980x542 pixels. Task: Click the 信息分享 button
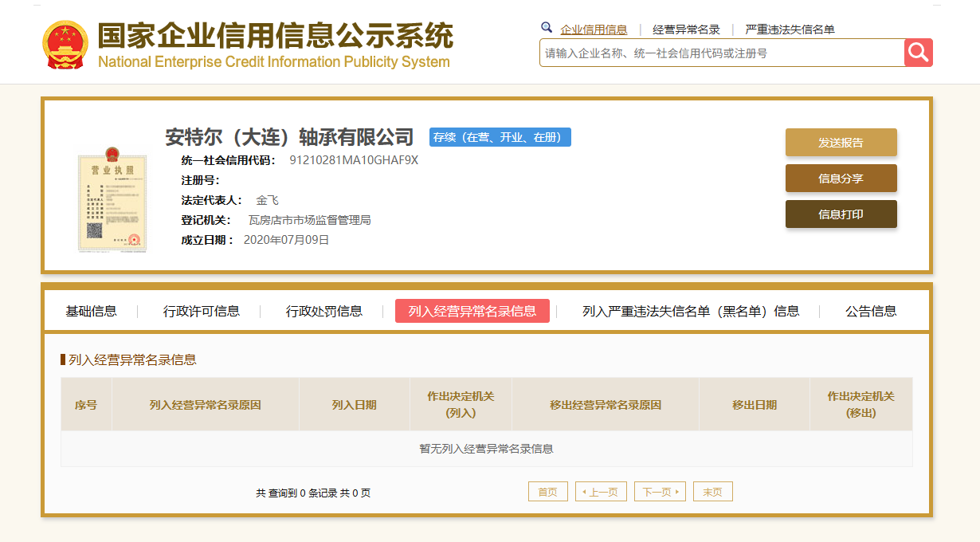(841, 178)
